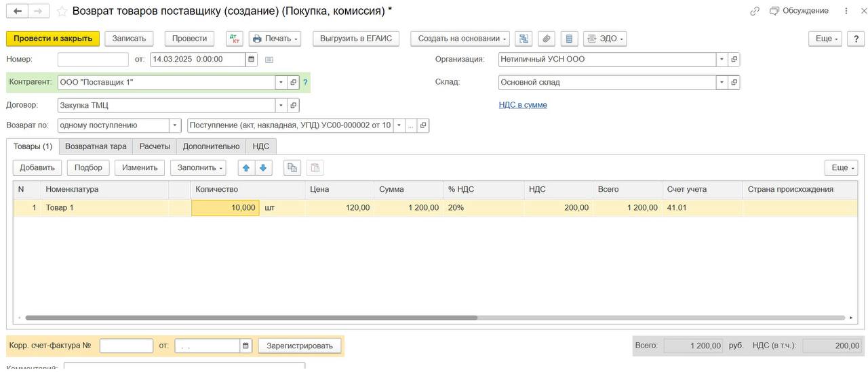Open the Дополнительно tab
Image resolution: width=868 pixels, height=372 pixels.
point(211,146)
